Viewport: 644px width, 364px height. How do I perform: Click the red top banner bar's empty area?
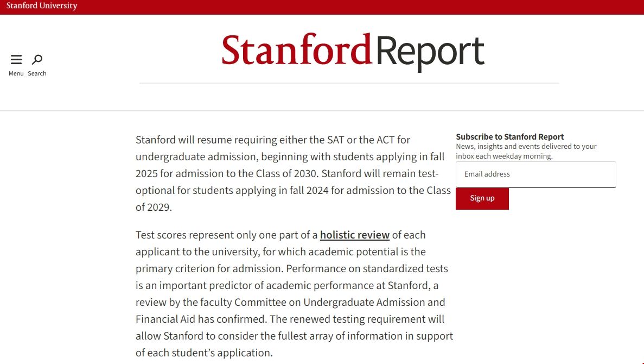point(380,7)
